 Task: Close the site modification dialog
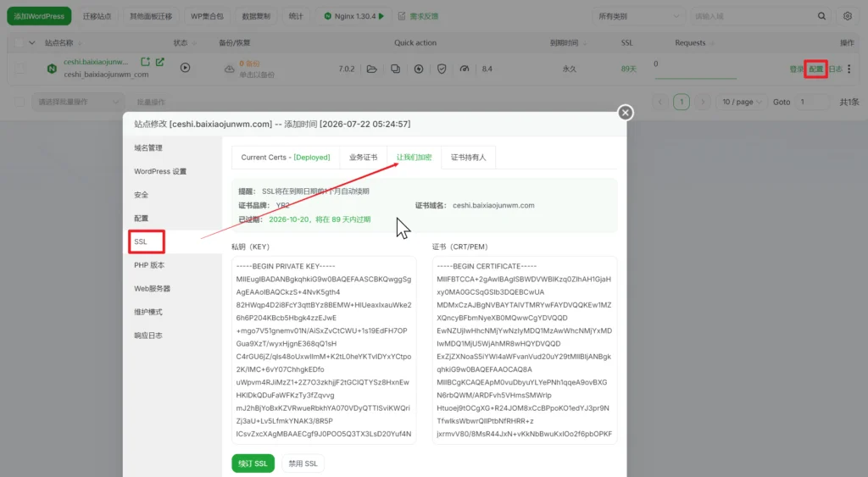point(625,113)
